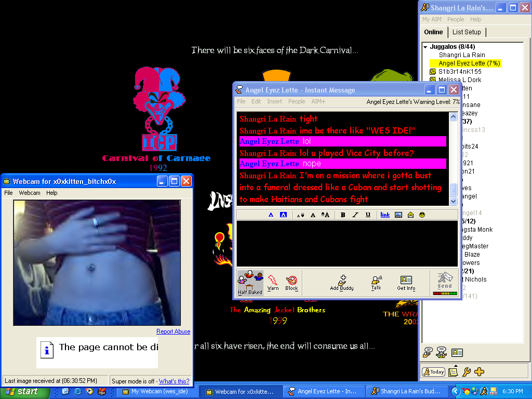Collapse the Juggalos buddy group
The height and width of the screenshot is (399, 532).
[425, 47]
